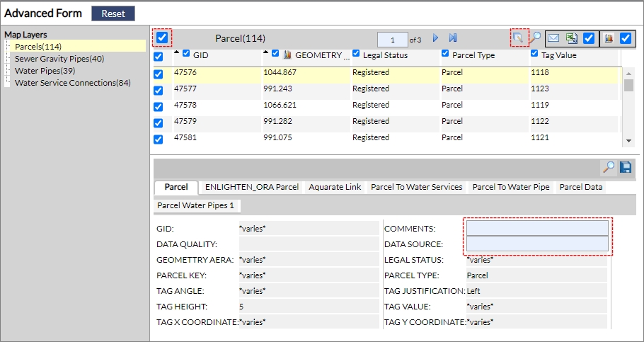Select Sewer Gravity Pipes(40) in Map Layers
This screenshot has width=644, height=342.
tap(59, 59)
